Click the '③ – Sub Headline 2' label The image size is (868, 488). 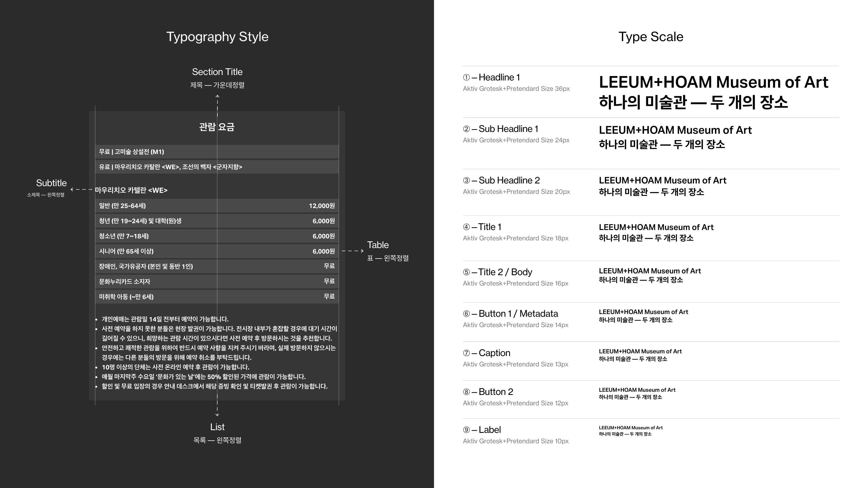(x=501, y=181)
